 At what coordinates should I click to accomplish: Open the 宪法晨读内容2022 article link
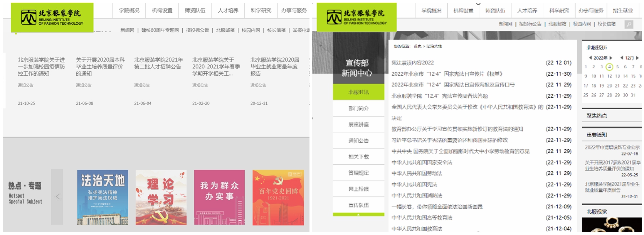click(412, 63)
